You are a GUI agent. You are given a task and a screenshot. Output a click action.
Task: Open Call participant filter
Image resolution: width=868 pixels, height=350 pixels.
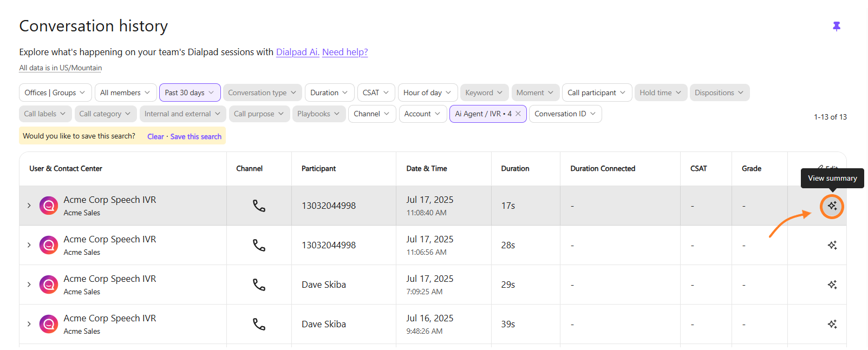click(597, 93)
